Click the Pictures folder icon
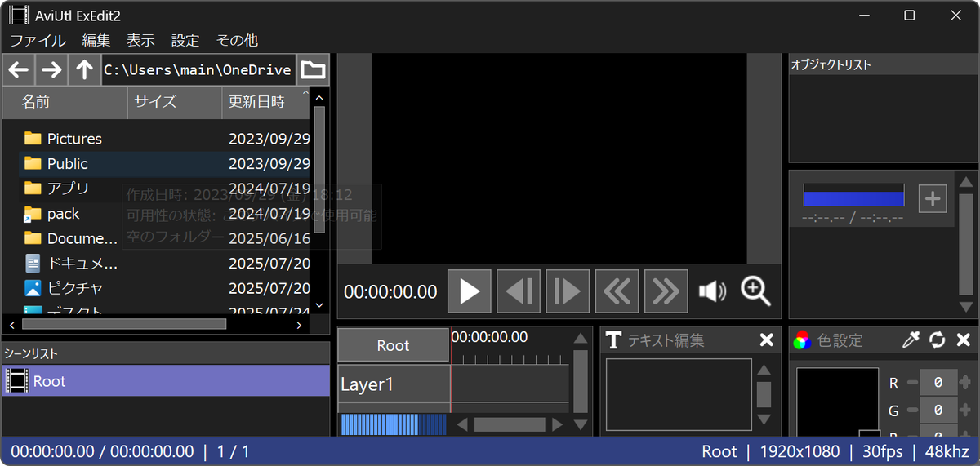This screenshot has height=466, width=980. [33, 139]
